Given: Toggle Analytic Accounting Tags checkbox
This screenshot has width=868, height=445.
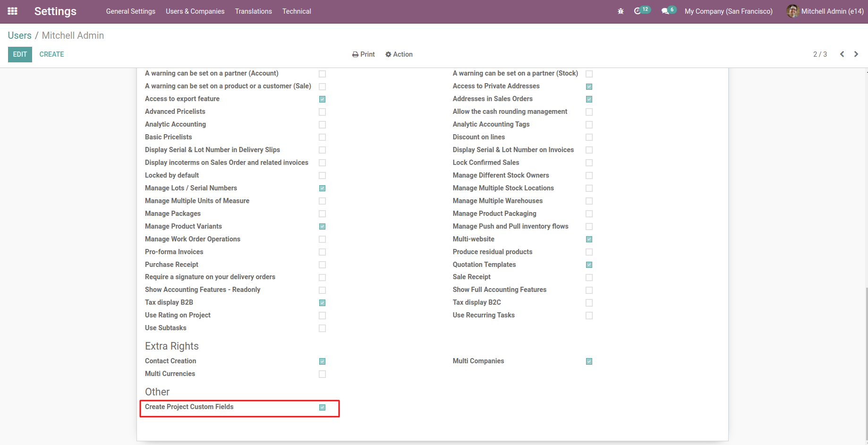Looking at the screenshot, I should 589,125.
